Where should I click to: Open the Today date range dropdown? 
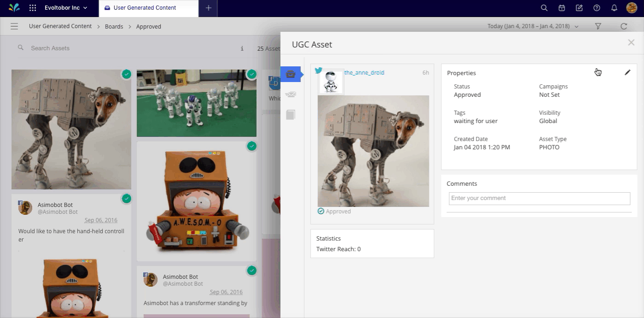(x=533, y=26)
